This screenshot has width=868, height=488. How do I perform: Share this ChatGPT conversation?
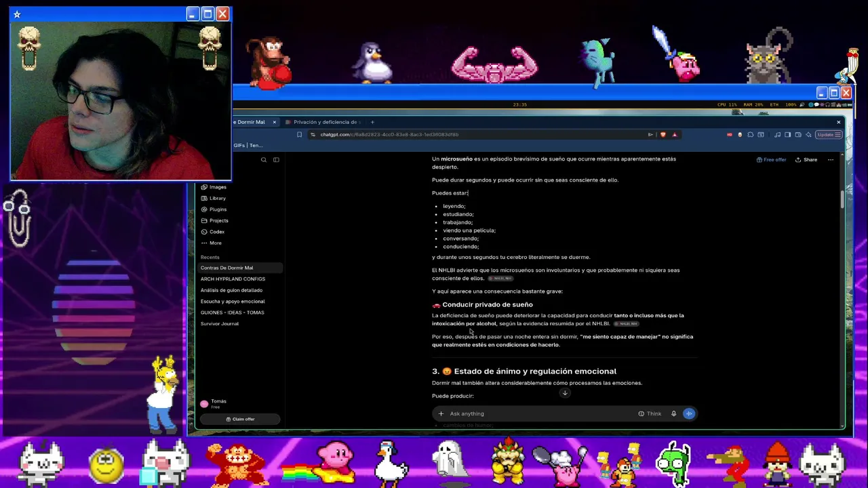[x=807, y=160]
